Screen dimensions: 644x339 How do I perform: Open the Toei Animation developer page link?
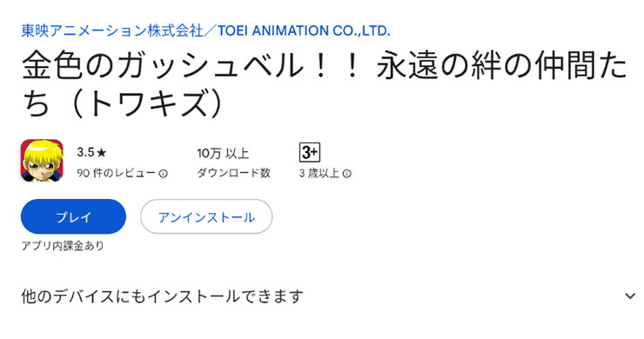(x=205, y=30)
